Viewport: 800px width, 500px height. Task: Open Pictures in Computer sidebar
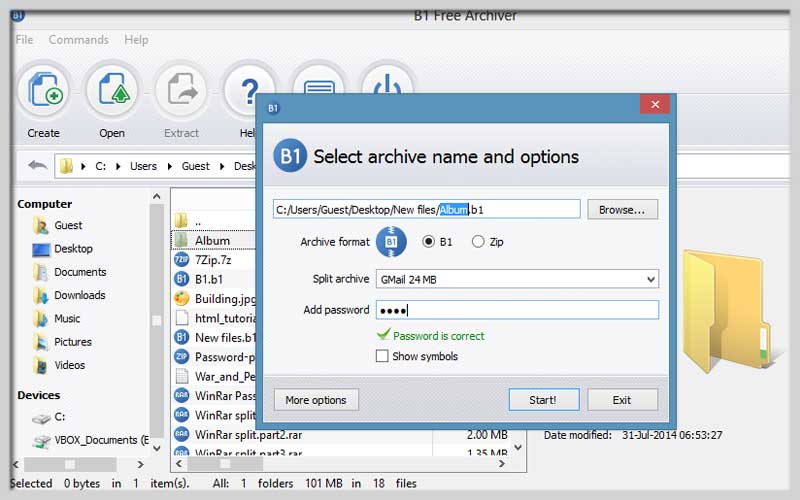(x=72, y=342)
